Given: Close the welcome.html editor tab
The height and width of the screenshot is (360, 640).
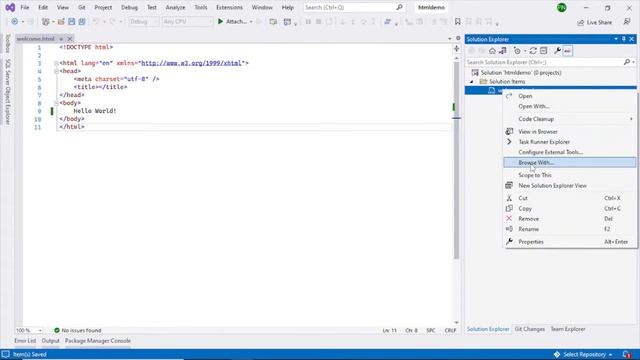Looking at the screenshot, I should pos(70,39).
